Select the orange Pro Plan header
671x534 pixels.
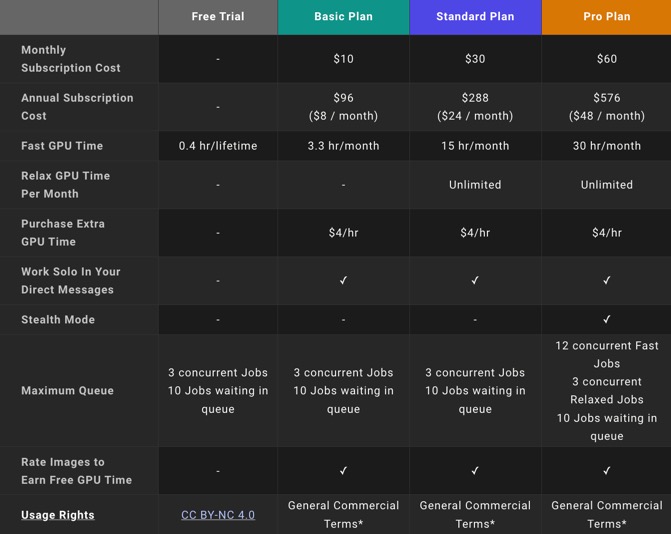tap(606, 17)
